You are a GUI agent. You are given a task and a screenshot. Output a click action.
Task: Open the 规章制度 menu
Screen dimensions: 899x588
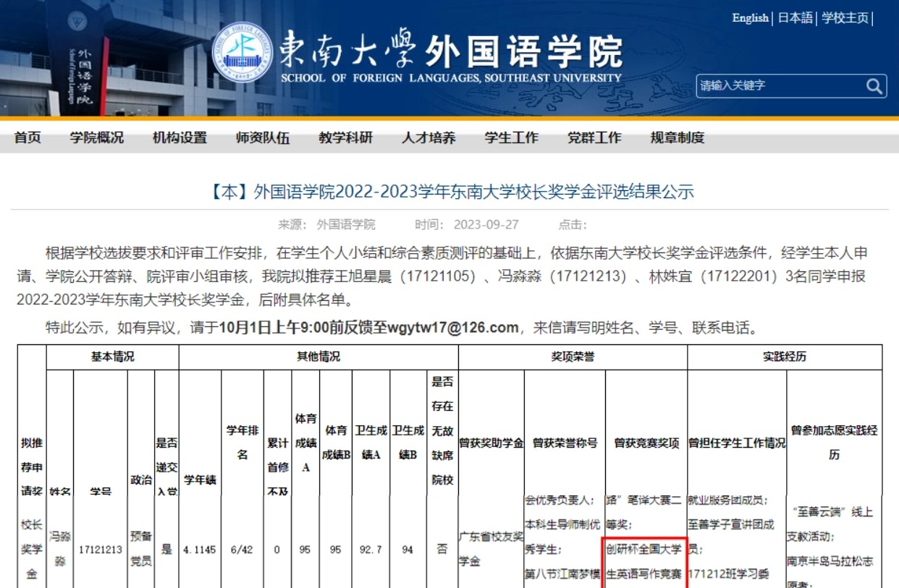click(675, 138)
